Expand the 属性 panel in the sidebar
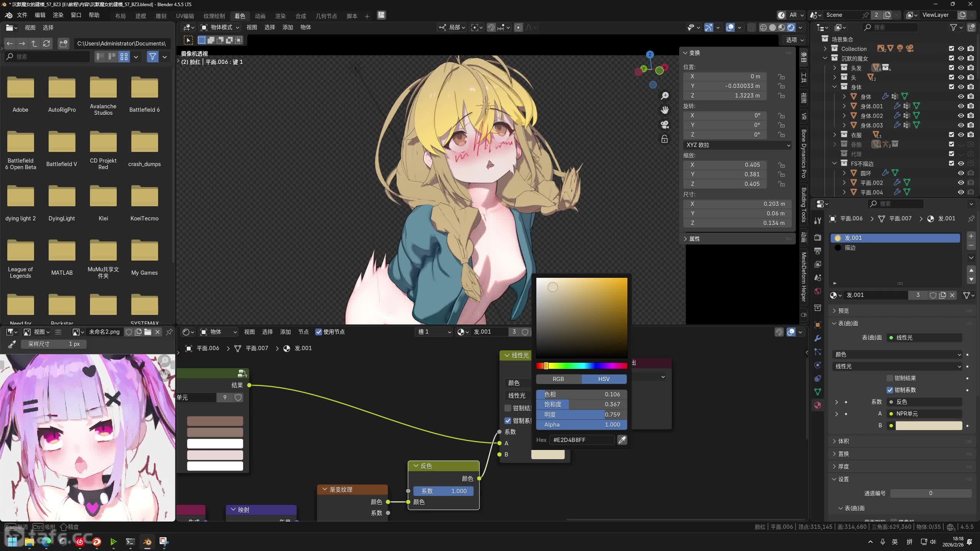 click(694, 239)
